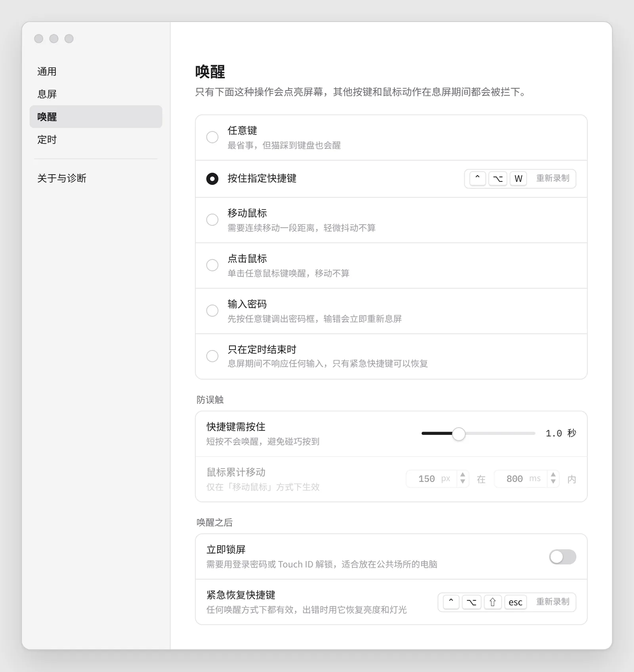Choose the 点击鼠标 wake option
The width and height of the screenshot is (634, 672).
click(212, 265)
